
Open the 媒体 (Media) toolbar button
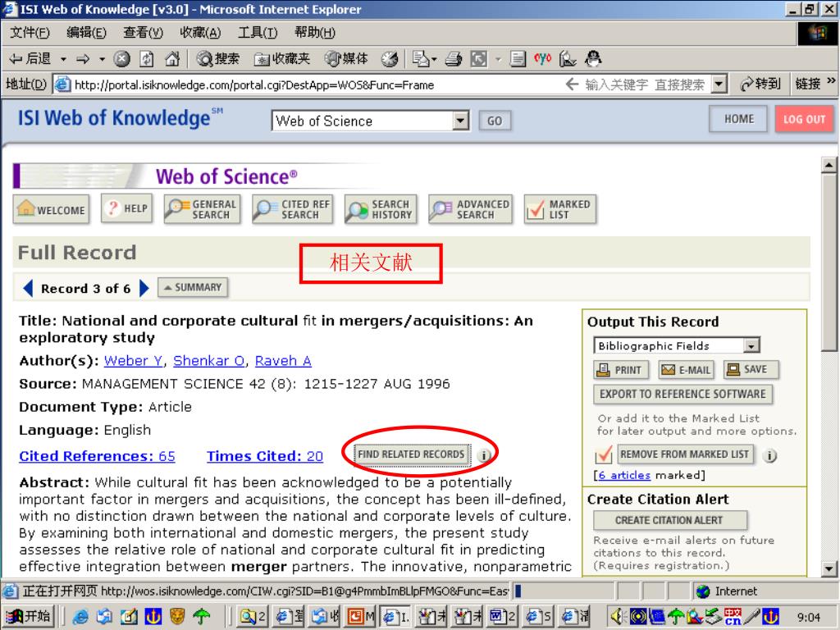coord(347,58)
